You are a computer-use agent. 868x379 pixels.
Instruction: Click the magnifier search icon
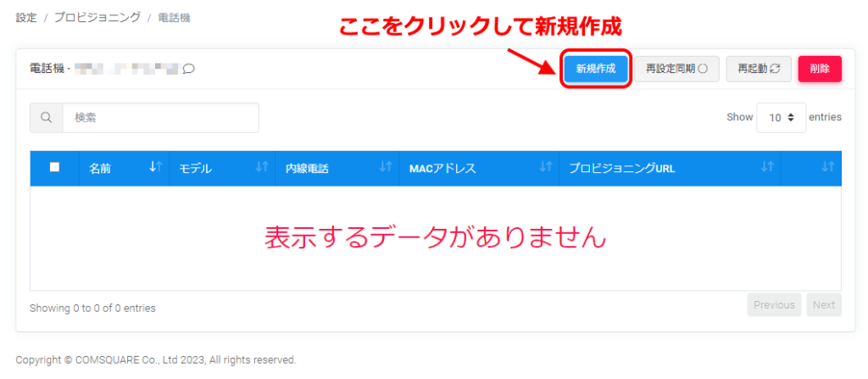tap(47, 118)
